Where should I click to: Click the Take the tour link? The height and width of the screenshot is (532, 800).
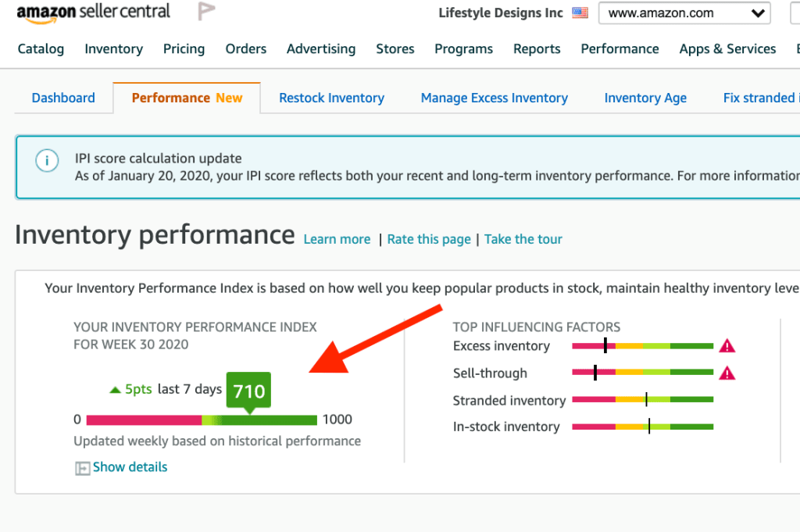[523, 239]
